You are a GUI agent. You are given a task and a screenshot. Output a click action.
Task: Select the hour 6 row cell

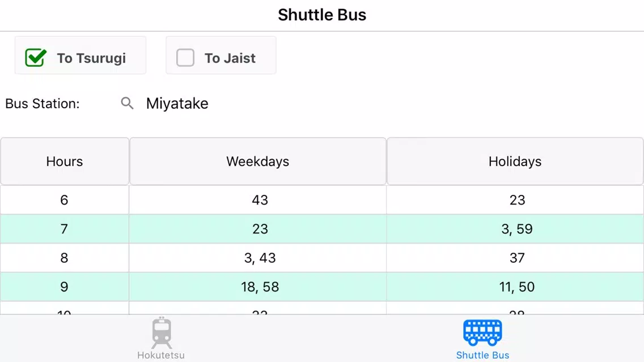[65, 200]
